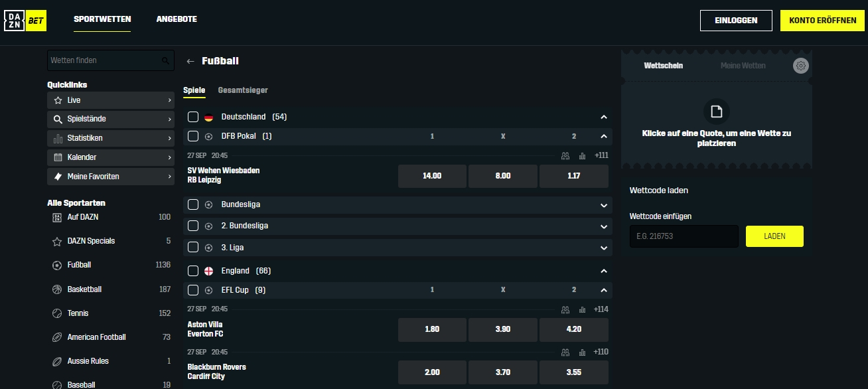
Task: Click the German flag icon next to Deutschland
Action: click(208, 117)
